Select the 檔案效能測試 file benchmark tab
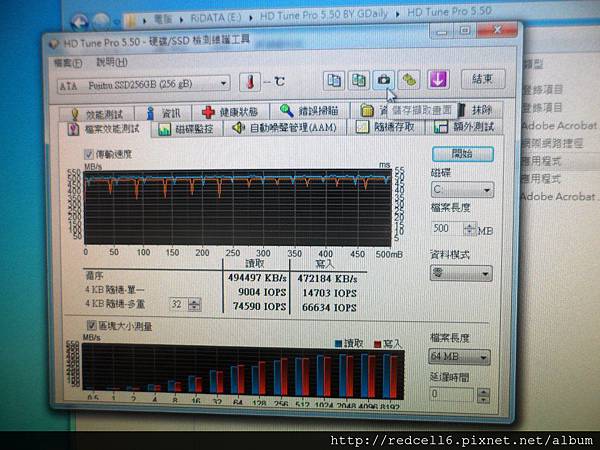Screen dimensions: 600x450 pos(104,129)
